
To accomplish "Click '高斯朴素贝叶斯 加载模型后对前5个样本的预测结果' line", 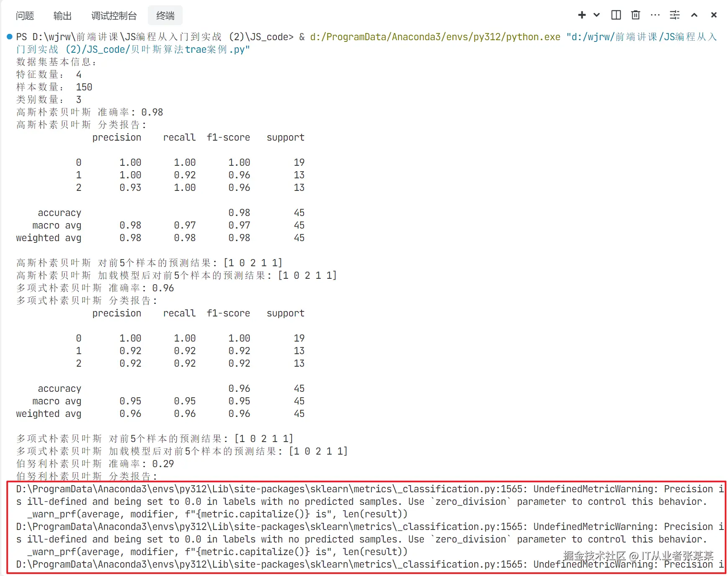I will pos(177,275).
